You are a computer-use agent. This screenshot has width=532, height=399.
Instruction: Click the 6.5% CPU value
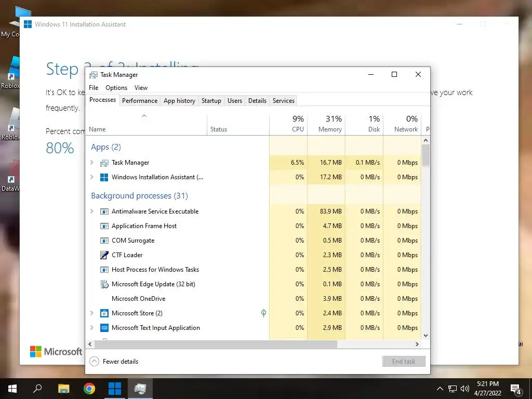pyautogui.click(x=297, y=163)
